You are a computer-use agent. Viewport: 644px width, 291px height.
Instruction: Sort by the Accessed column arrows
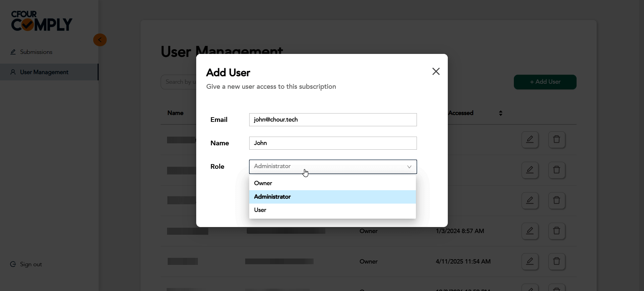500,113
